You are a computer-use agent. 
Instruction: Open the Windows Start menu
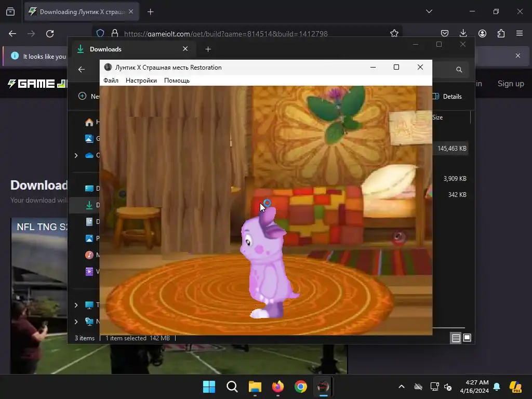pyautogui.click(x=209, y=387)
